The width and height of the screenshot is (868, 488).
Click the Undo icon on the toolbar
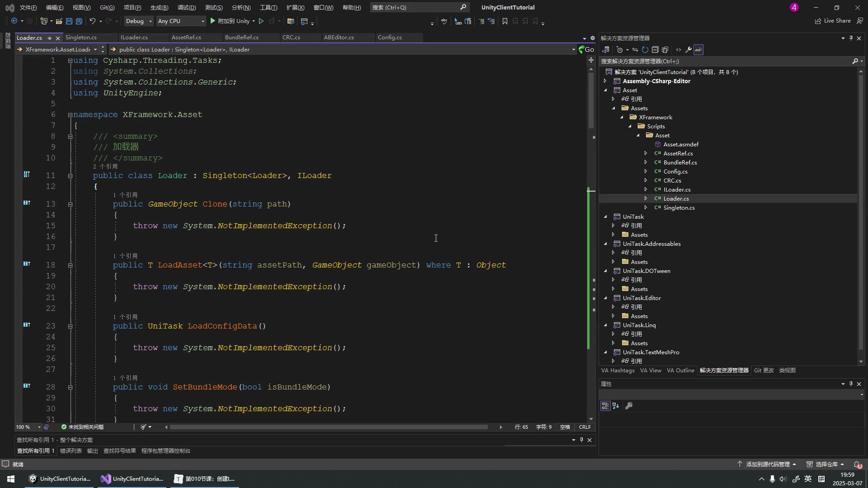click(92, 21)
